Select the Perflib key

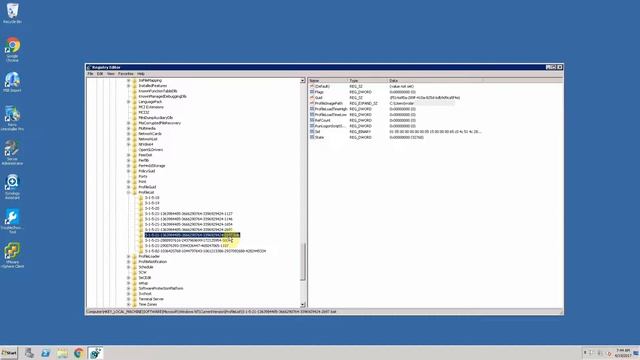(144, 160)
